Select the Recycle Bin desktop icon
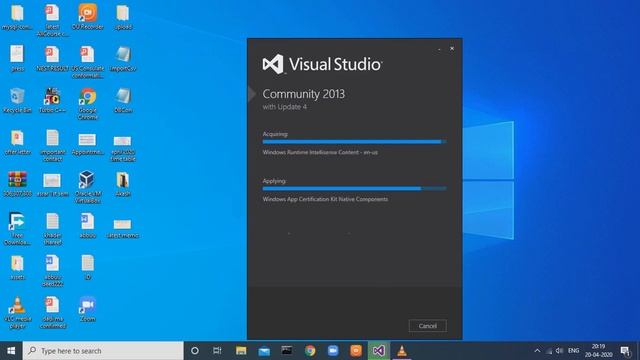 (17, 100)
